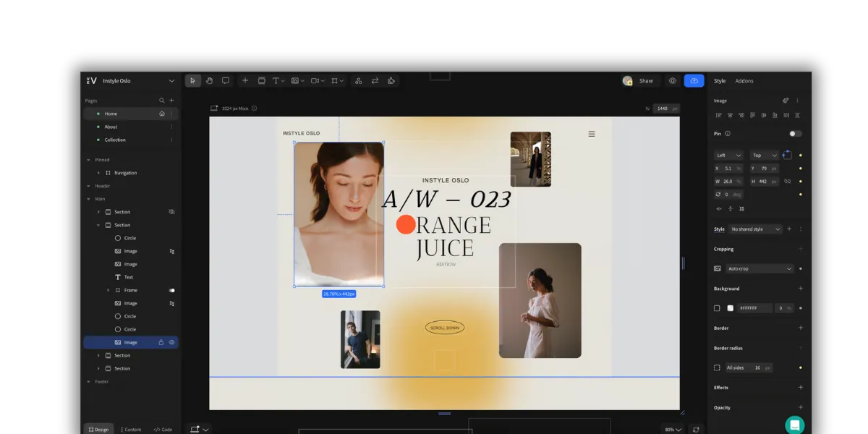Select the Video tool in the toolbar
868x434 pixels.
point(314,80)
